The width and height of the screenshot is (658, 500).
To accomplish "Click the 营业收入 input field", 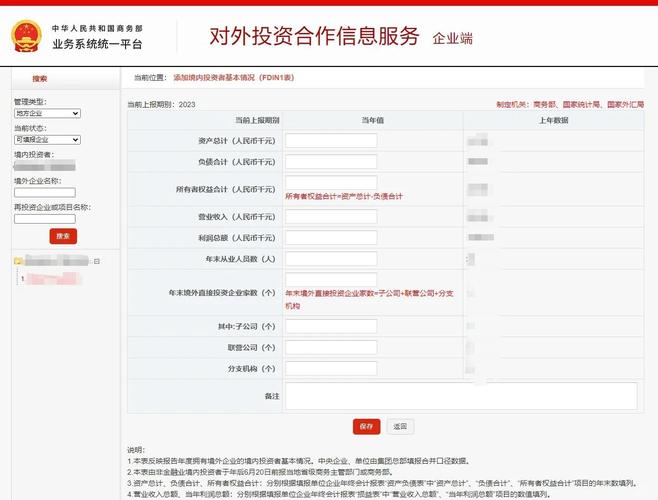I will coord(330,217).
